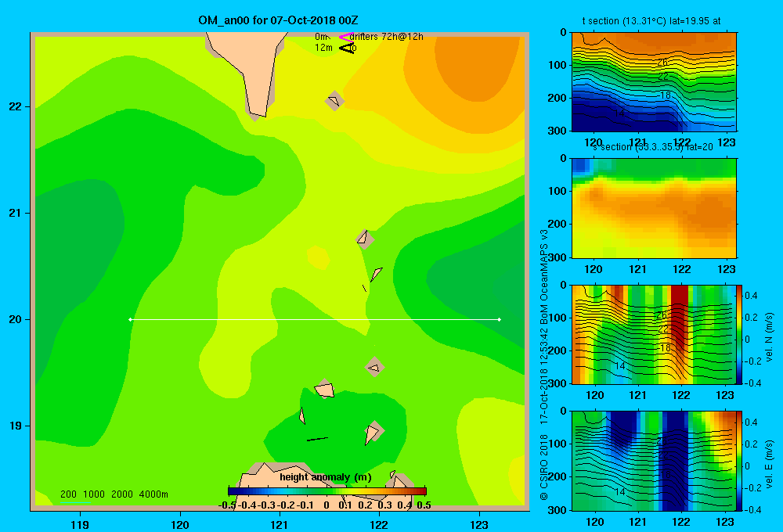Click the height anomaly colorbar
The image size is (783, 532).
click(327, 491)
